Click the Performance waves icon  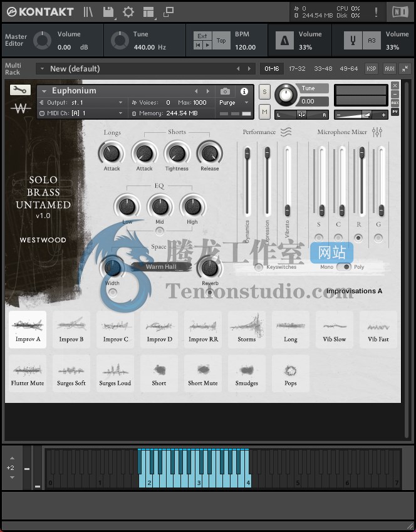(x=286, y=132)
